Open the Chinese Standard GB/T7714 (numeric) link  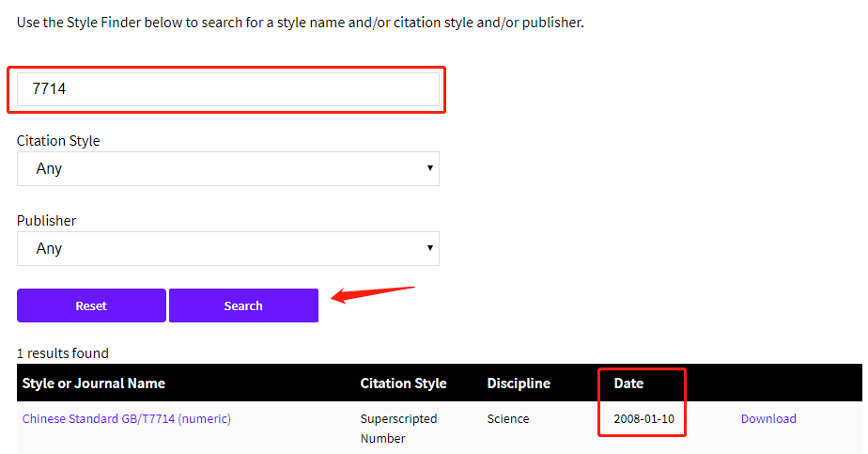[x=127, y=418]
